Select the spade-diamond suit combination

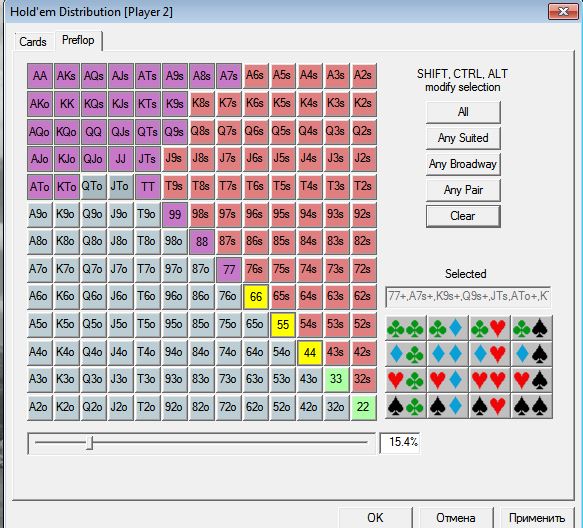(x=448, y=406)
